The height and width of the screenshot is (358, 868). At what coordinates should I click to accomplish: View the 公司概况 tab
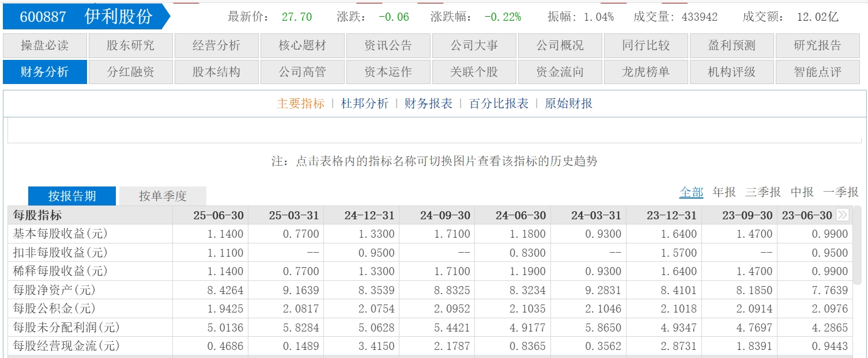tap(560, 45)
